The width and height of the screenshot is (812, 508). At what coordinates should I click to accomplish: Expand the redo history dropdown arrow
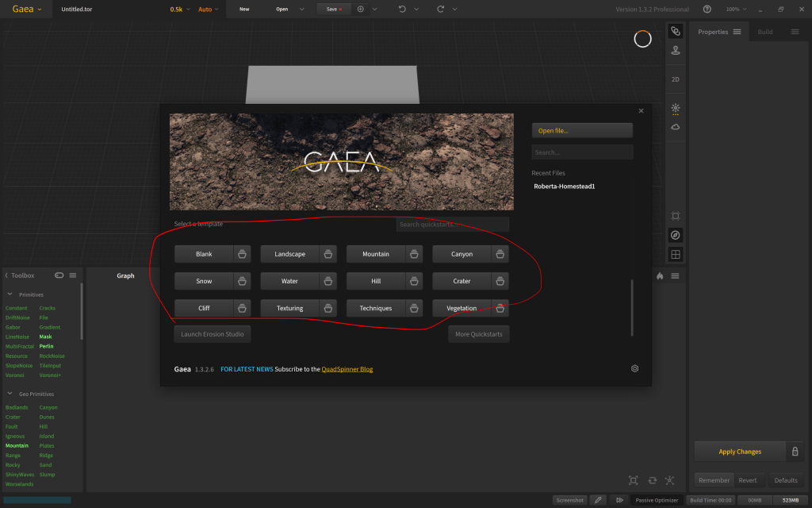coord(454,10)
